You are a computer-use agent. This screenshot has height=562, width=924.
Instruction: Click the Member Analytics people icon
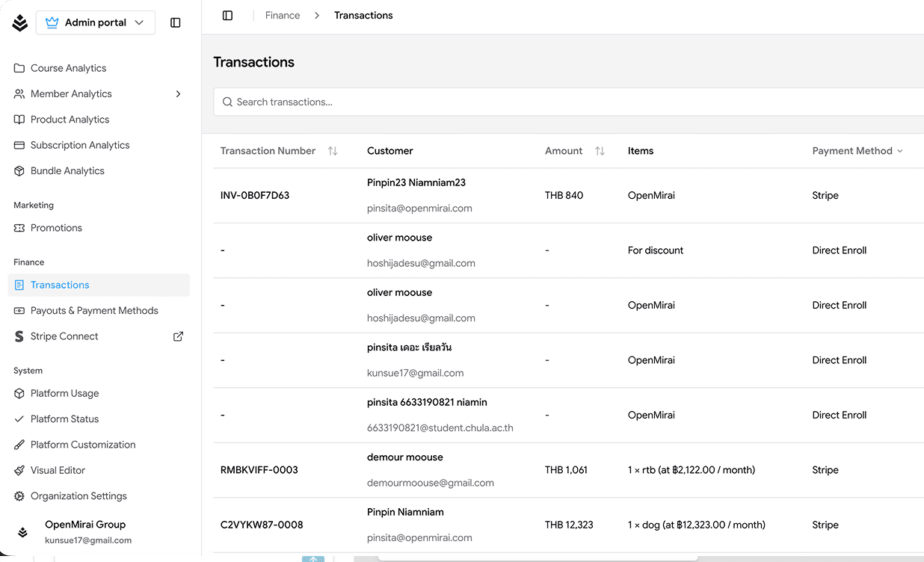(19, 93)
